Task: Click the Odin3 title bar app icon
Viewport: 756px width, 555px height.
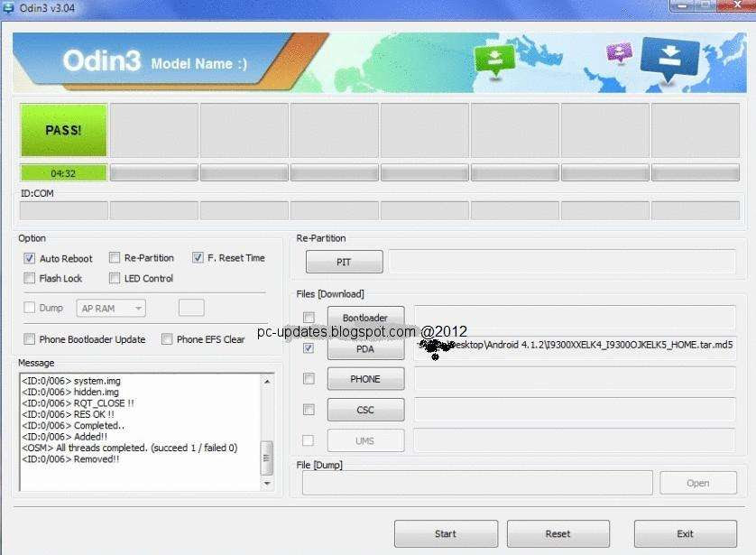Action: tap(8, 7)
